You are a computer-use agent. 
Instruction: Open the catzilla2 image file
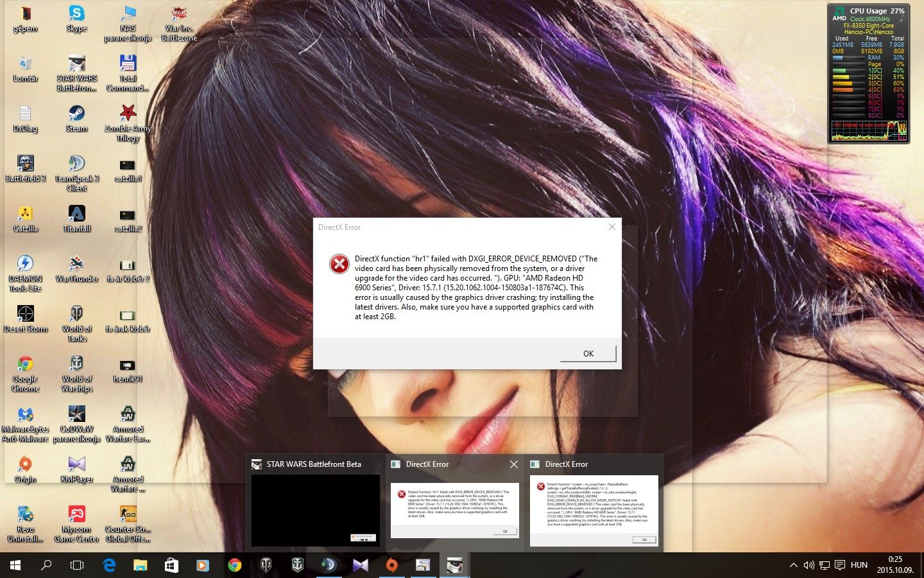click(x=128, y=219)
